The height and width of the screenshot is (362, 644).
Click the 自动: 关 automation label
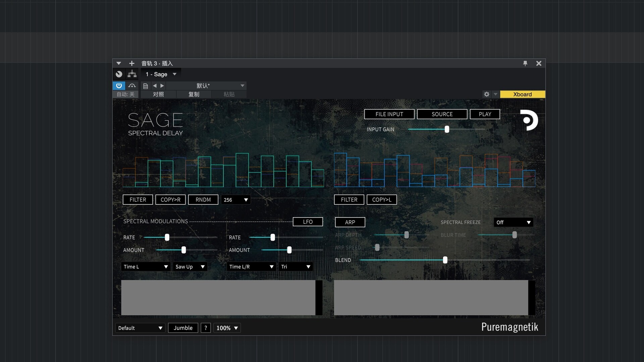[x=125, y=94]
